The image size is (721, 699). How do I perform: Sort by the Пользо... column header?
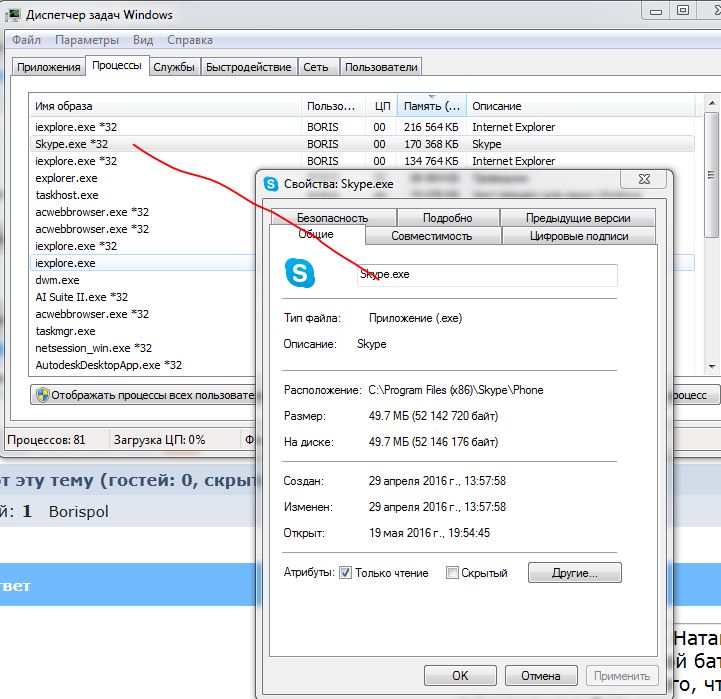[x=334, y=106]
